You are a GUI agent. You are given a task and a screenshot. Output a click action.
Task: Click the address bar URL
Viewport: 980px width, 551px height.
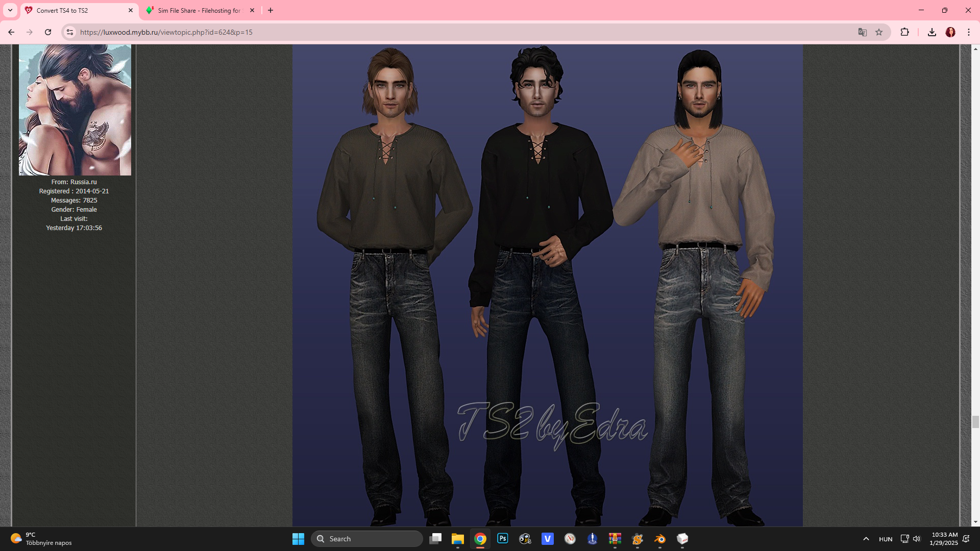pyautogui.click(x=166, y=32)
